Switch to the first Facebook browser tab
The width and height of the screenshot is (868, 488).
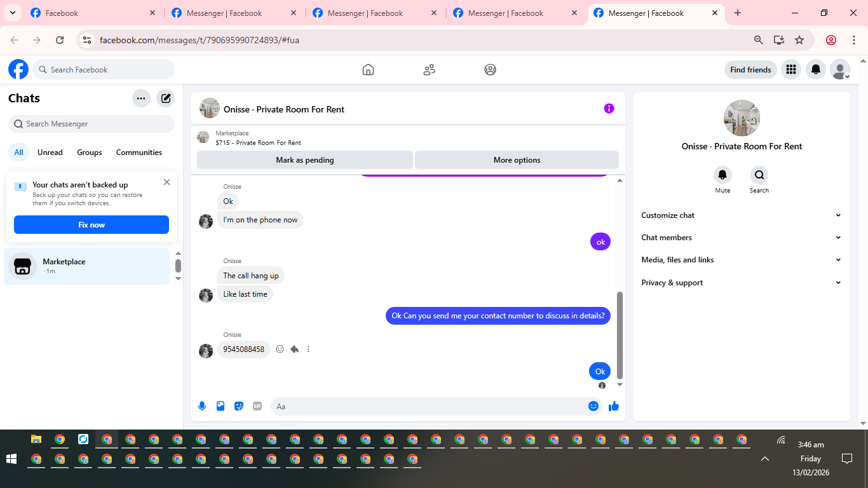click(x=92, y=13)
